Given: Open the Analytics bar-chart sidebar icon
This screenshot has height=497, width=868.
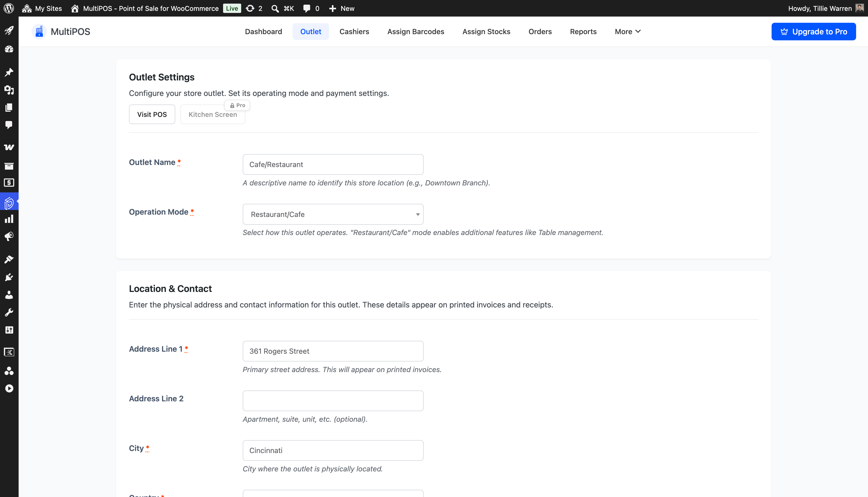Looking at the screenshot, I should pos(9,219).
